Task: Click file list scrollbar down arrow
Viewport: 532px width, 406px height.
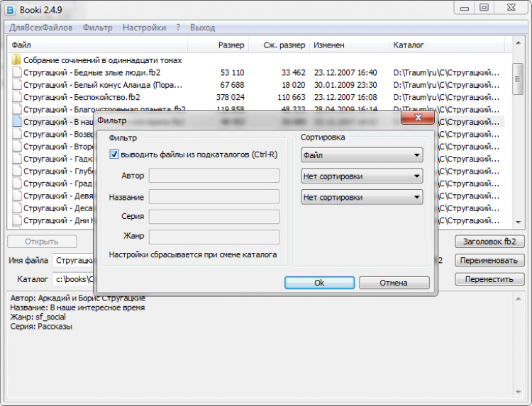Action: [x=518, y=222]
